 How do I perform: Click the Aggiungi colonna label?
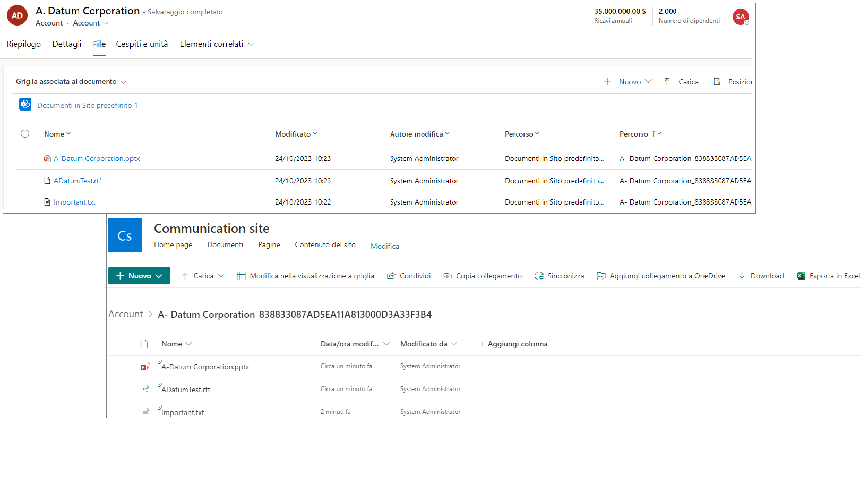click(x=518, y=344)
